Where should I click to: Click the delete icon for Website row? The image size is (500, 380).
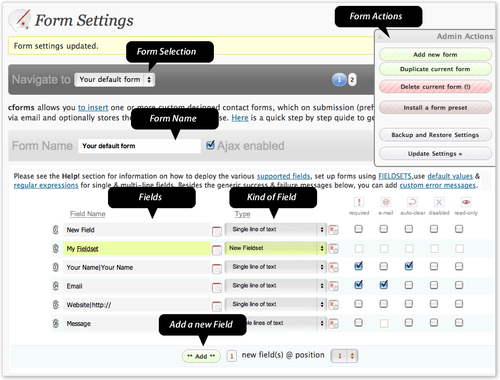click(334, 305)
